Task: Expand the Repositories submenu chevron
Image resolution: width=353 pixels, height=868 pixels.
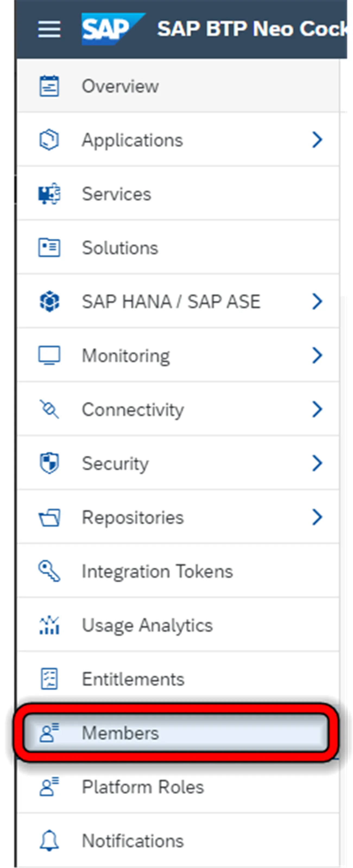Action: pos(317,517)
